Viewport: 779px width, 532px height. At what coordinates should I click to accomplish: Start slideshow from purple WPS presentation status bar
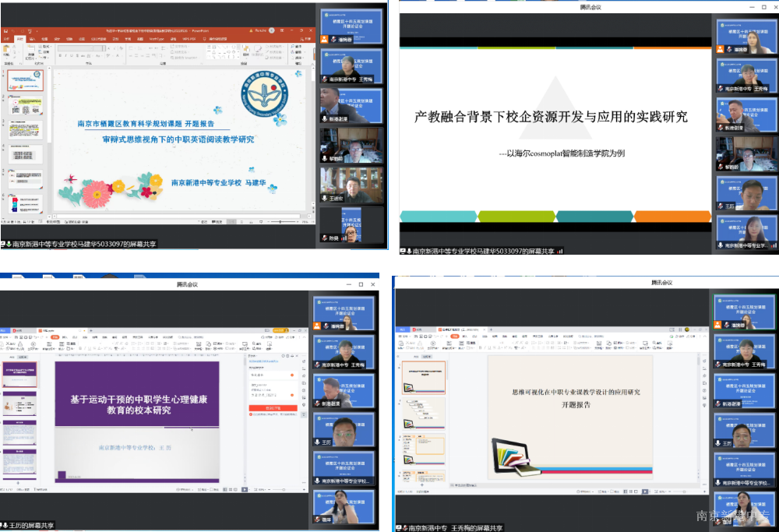(x=244, y=489)
